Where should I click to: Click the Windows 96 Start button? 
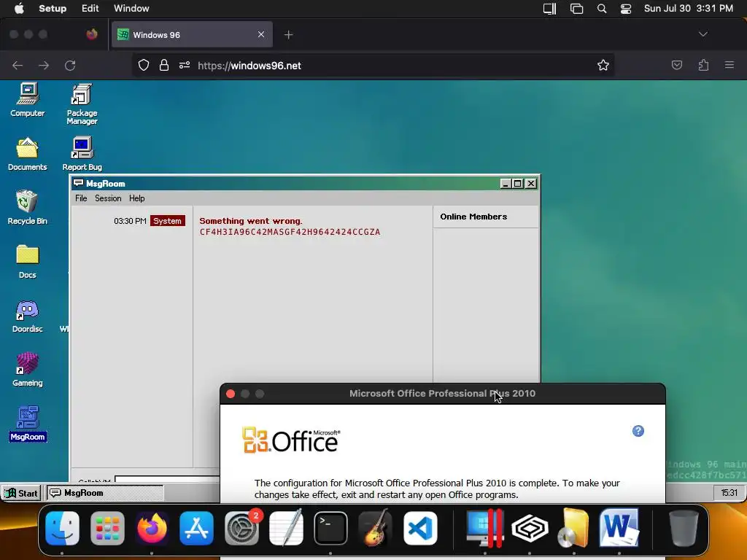click(x=22, y=493)
